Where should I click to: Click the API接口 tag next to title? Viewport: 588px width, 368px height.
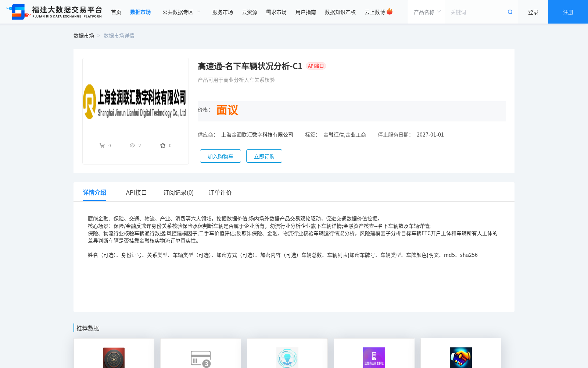click(316, 66)
